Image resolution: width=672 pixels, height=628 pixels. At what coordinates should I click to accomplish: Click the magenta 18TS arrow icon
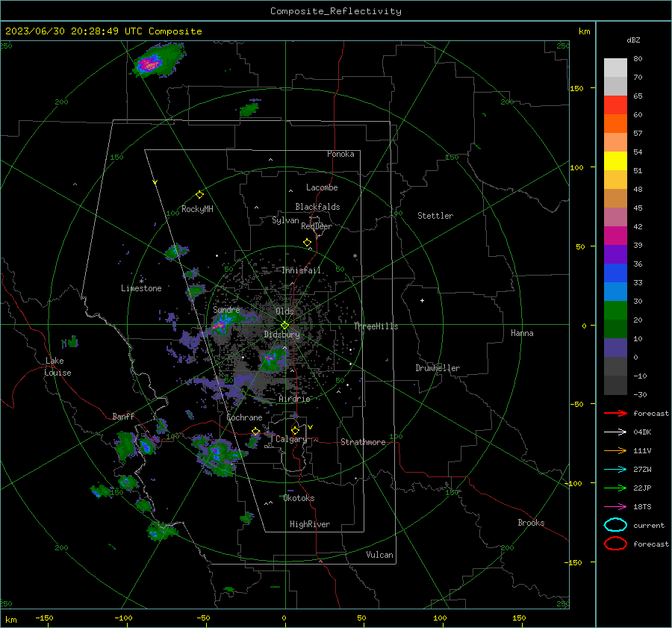pos(615,507)
